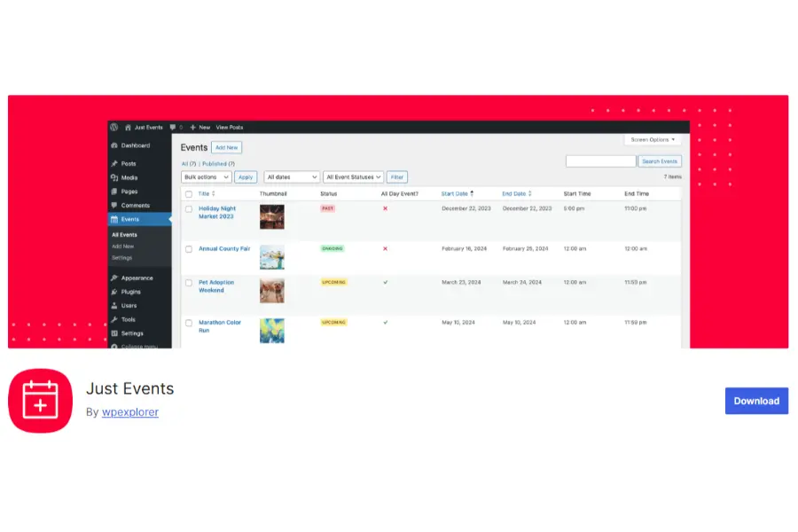Open the Just Events home icon
Image resolution: width=798 pixels, height=532 pixels.
(128, 128)
